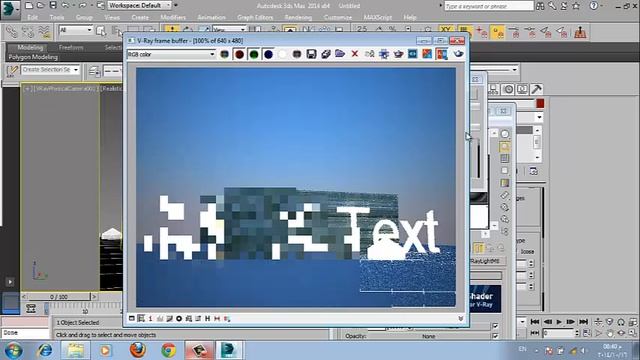The height and width of the screenshot is (360, 640).
Task: Open Windows Explorer folder on taskbar
Action: pos(75,350)
